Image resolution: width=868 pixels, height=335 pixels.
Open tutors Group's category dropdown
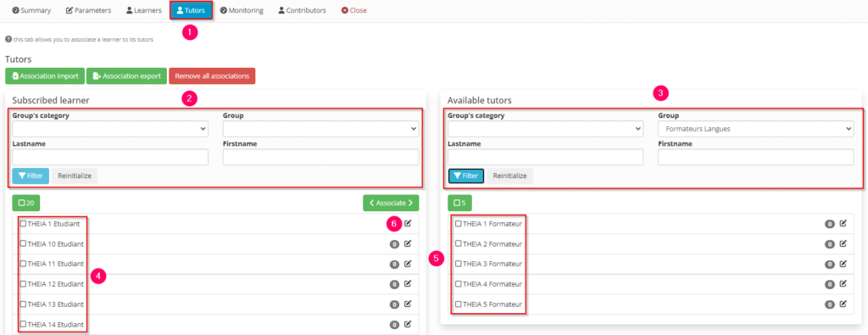click(x=545, y=129)
